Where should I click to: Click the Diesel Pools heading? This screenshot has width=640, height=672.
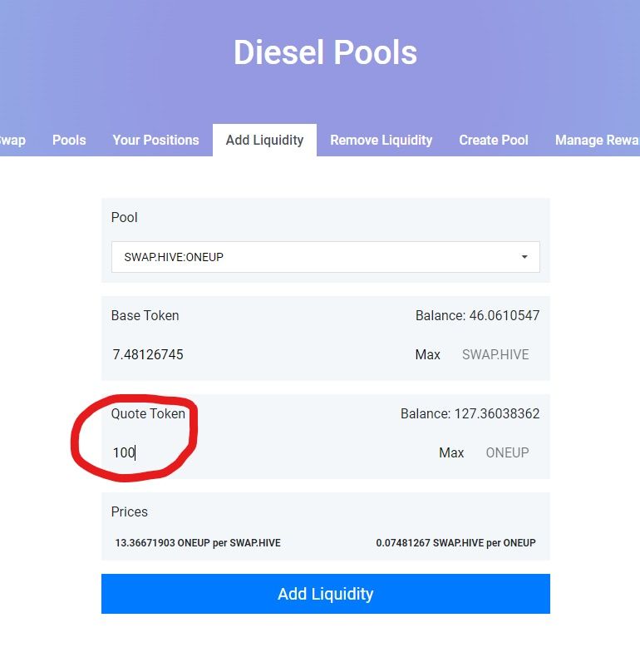point(325,52)
